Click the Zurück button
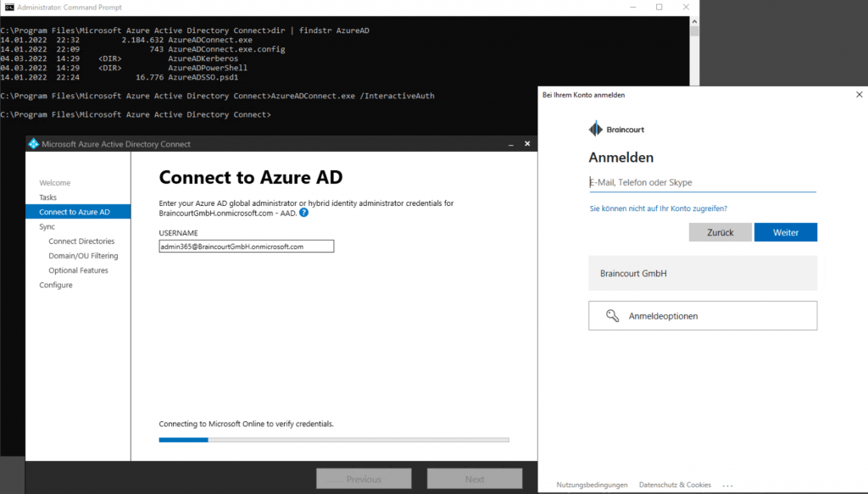Screen dimensions: 868x494 pyautogui.click(x=721, y=232)
